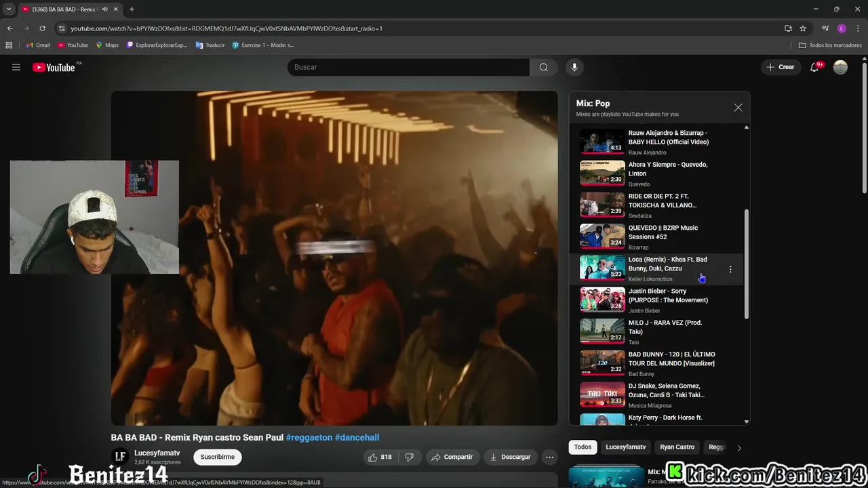Go back in browser history
Screen dimensions: 868x488
tap(9, 28)
